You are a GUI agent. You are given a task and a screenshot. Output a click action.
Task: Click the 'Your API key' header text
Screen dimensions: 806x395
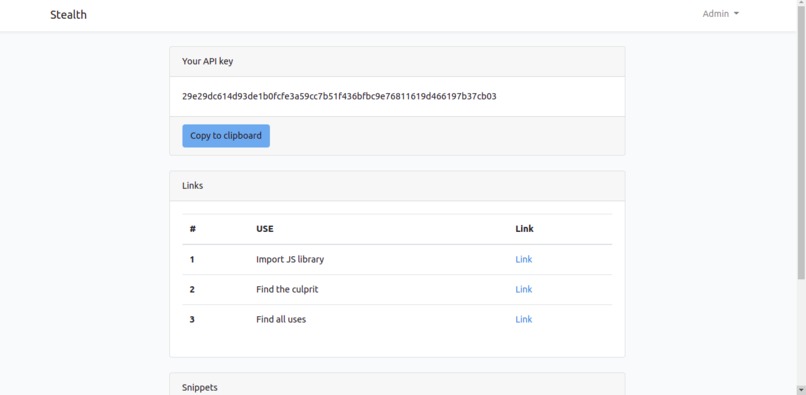207,61
